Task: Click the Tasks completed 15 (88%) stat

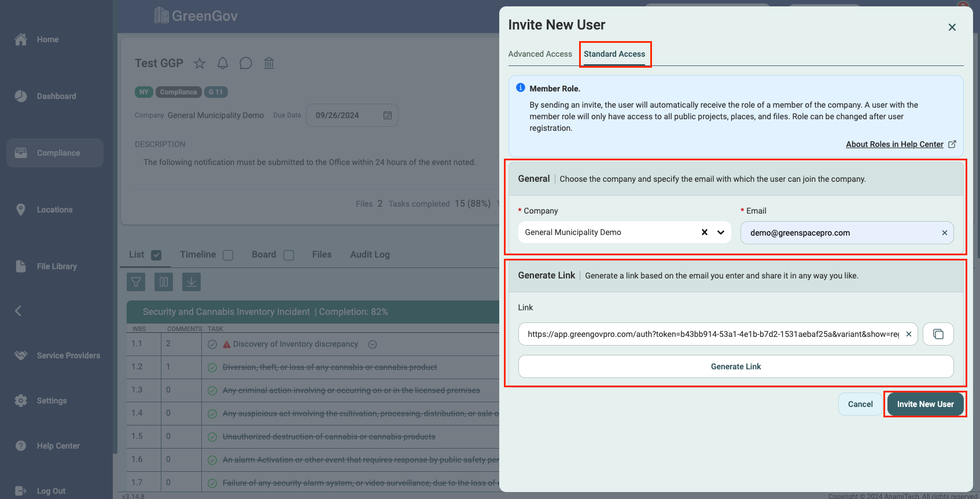Action: point(440,204)
